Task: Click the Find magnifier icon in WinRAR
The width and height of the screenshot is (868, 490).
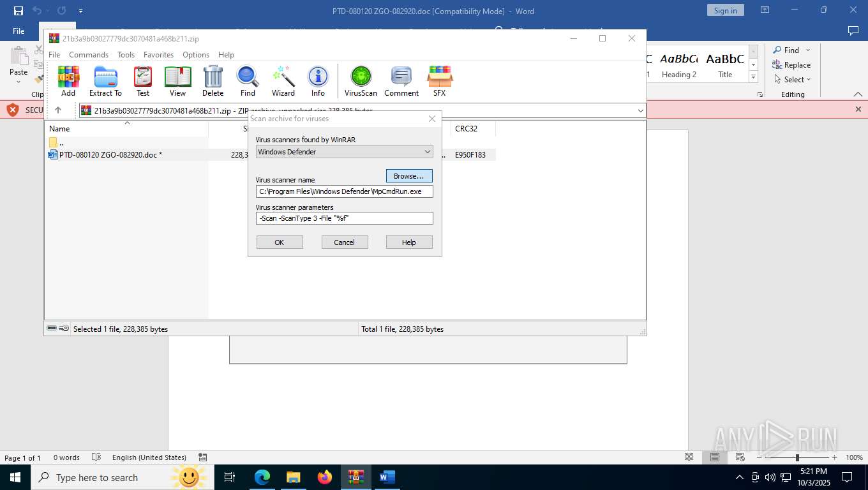Action: [x=248, y=81]
